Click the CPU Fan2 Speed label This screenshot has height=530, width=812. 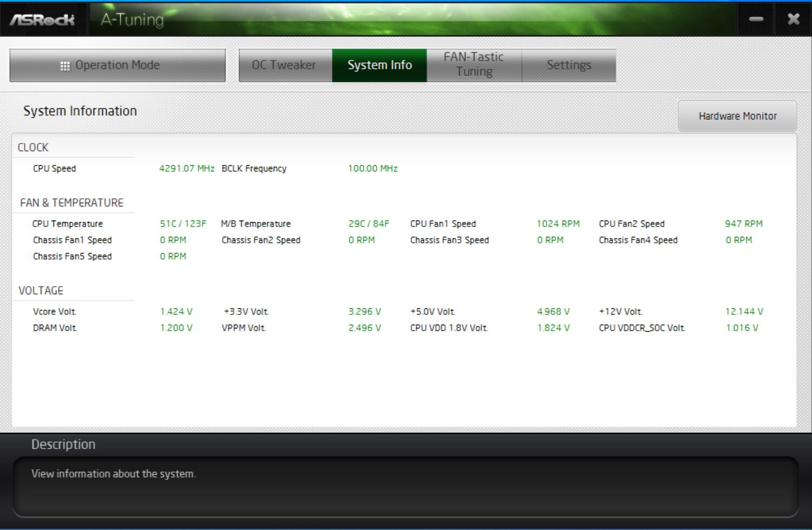coord(631,224)
